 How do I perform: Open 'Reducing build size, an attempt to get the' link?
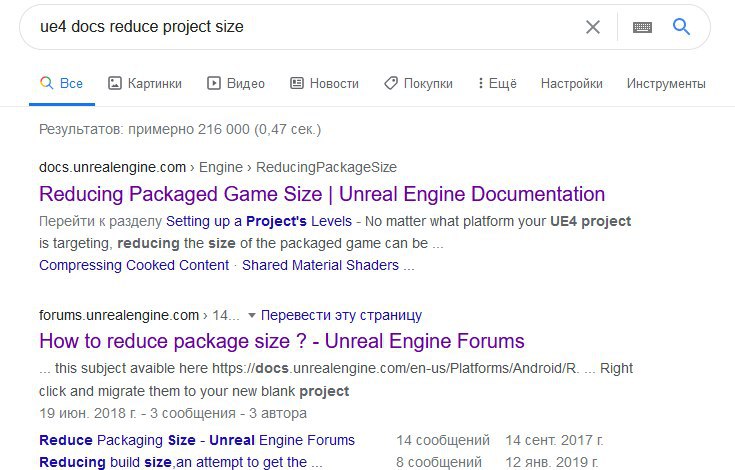(x=180, y=462)
